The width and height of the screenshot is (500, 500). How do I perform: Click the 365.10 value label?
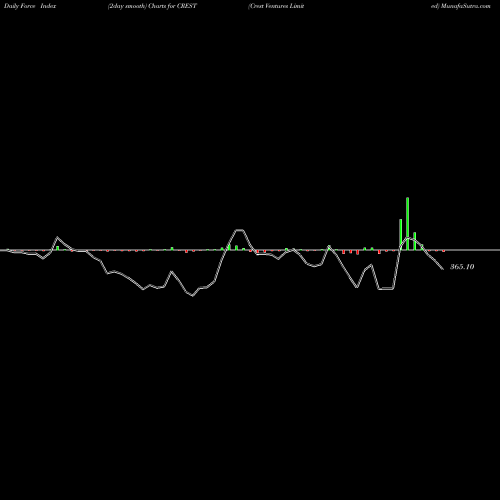[462, 267]
